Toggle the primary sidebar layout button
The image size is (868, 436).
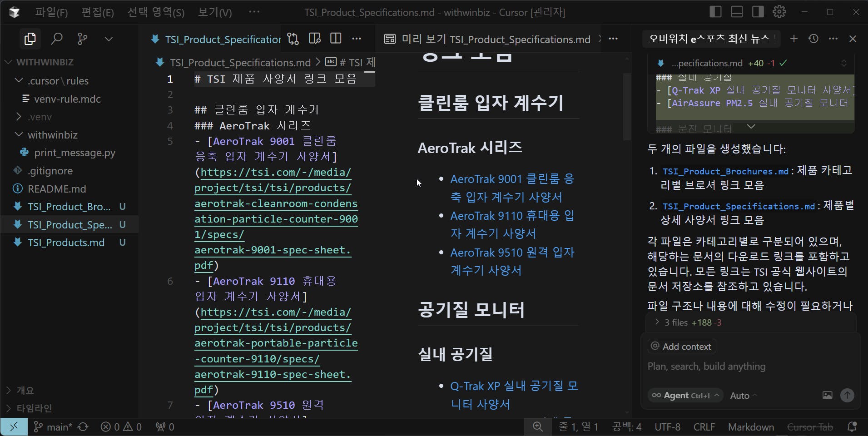click(715, 12)
